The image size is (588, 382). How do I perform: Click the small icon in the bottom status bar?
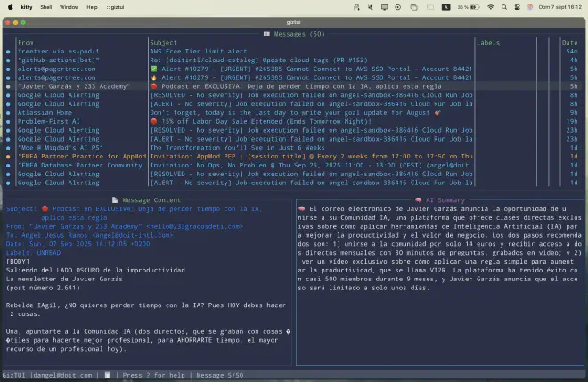[x=107, y=375]
